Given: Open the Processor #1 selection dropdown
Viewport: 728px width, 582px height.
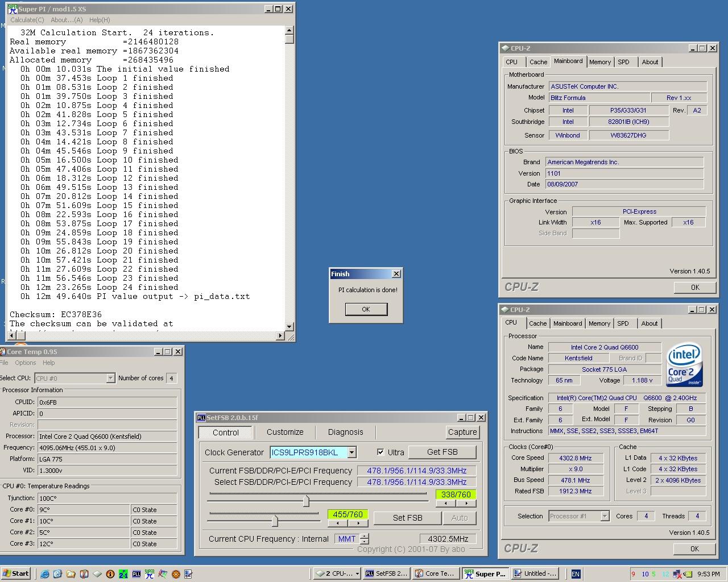Looking at the screenshot, I should 605,516.
